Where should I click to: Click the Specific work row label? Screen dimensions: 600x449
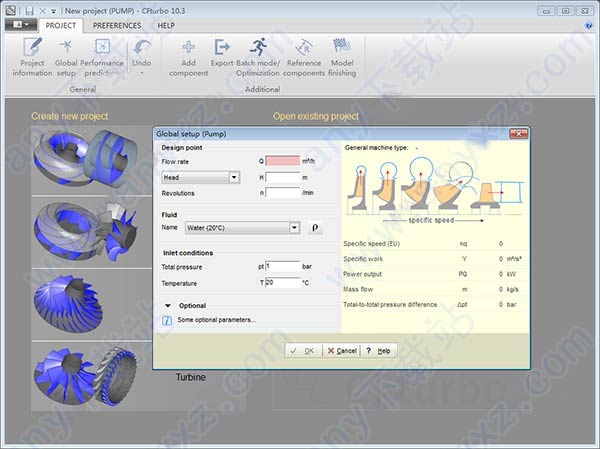[x=363, y=259]
